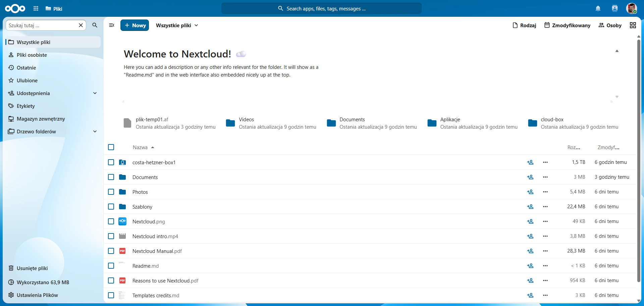Share Readme.md file

[x=530, y=266]
